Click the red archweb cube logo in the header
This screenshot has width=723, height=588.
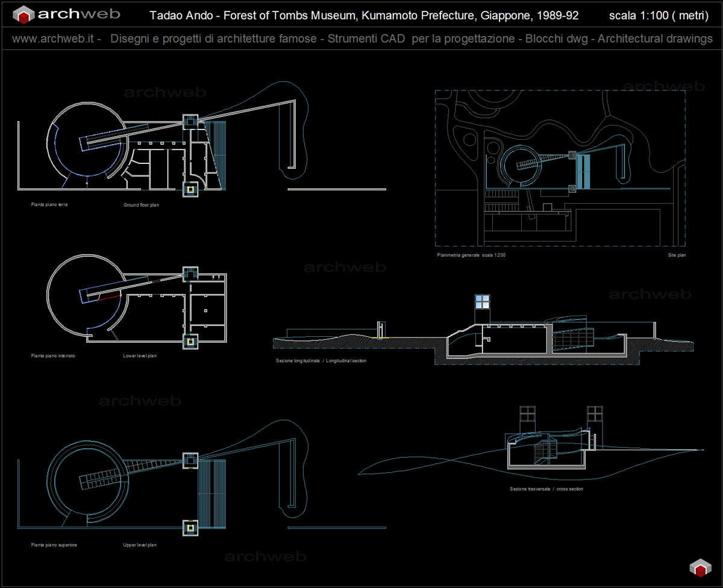coord(23,14)
